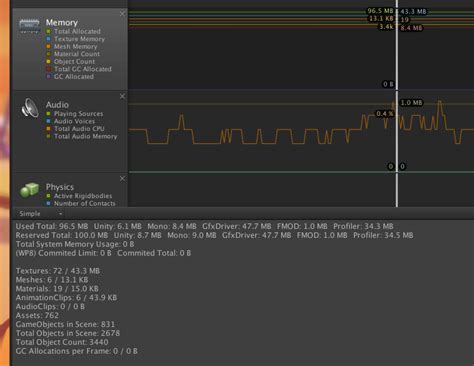The width and height of the screenshot is (474, 366).
Task: Toggle Total GC Allocated series
Action: 79,69
